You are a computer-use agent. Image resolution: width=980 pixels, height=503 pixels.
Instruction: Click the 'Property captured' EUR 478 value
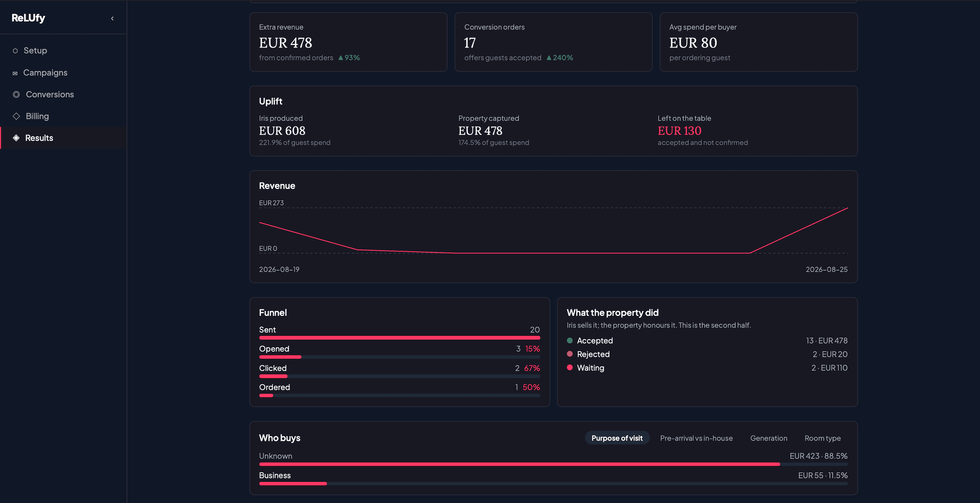pos(480,131)
